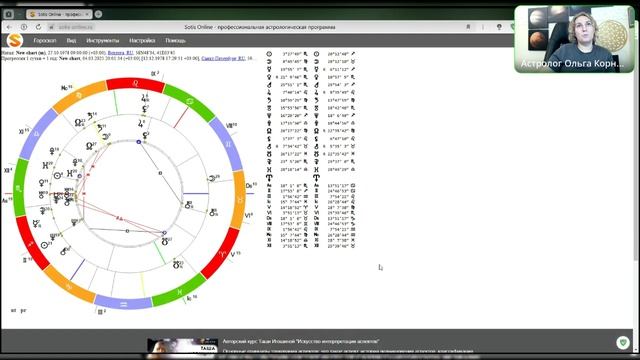
Task: Click the Moon glyph in the natal table column
Action: (x=269, y=62)
